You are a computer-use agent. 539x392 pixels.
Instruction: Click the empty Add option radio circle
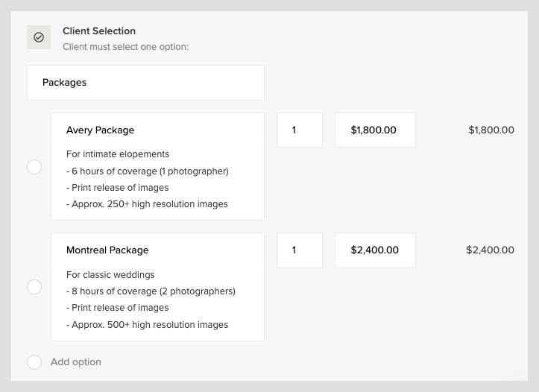(34, 362)
